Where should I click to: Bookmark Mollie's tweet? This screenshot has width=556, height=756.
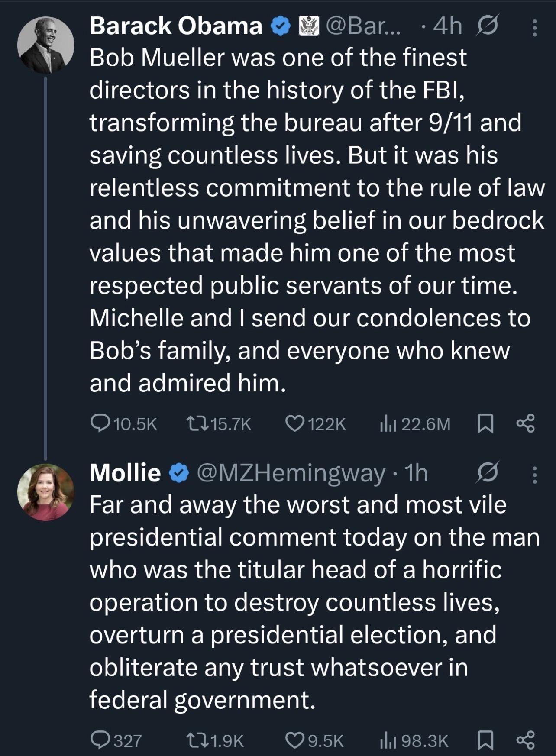tap(485, 740)
